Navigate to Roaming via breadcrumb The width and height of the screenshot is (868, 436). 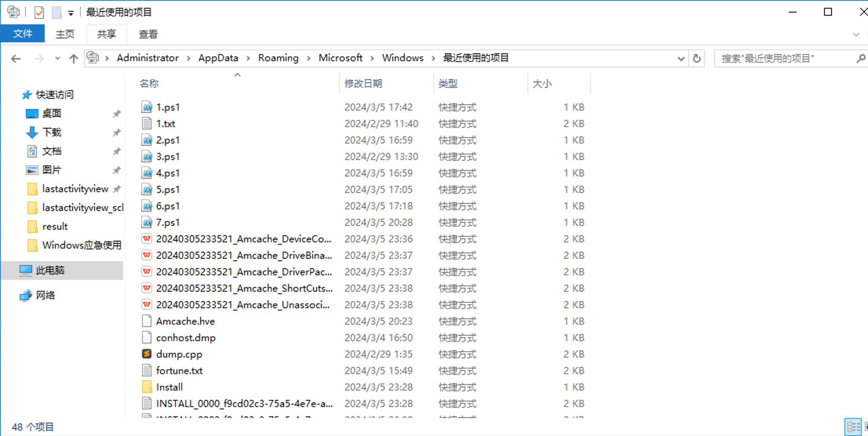tap(278, 58)
